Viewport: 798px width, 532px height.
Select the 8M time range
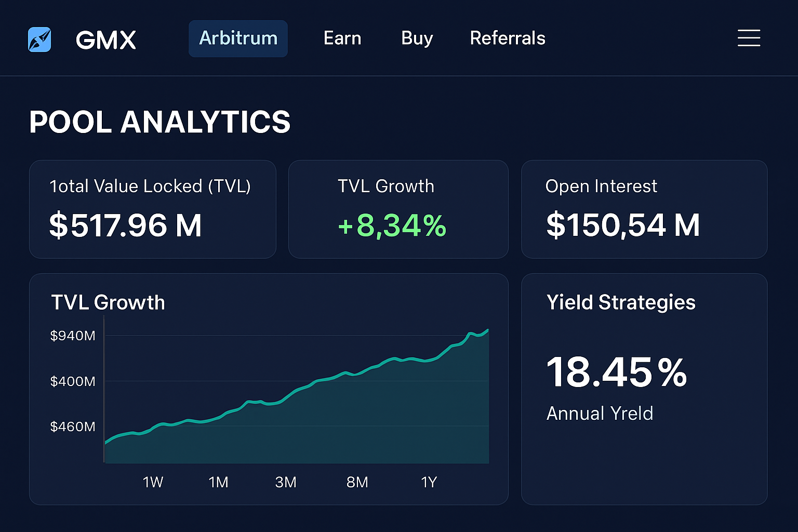(357, 482)
